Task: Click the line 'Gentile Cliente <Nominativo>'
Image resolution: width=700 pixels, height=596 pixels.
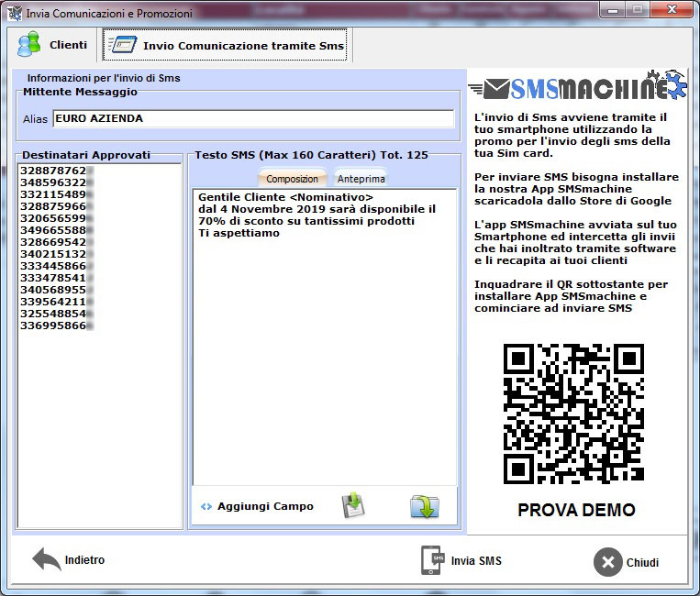Action: click(285, 197)
